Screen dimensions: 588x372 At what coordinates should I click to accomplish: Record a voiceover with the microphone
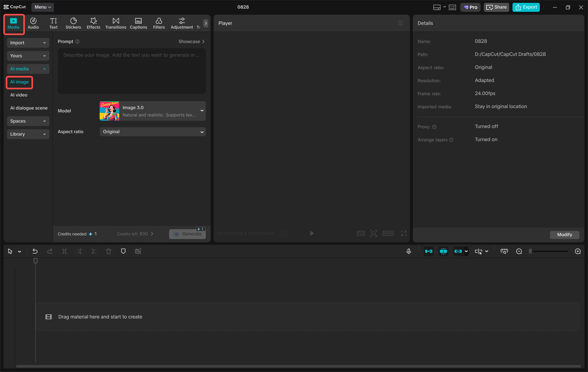click(x=409, y=251)
